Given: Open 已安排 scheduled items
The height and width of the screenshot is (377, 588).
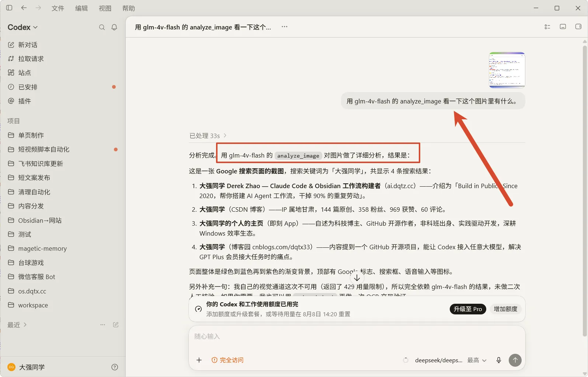Looking at the screenshot, I should 28,87.
